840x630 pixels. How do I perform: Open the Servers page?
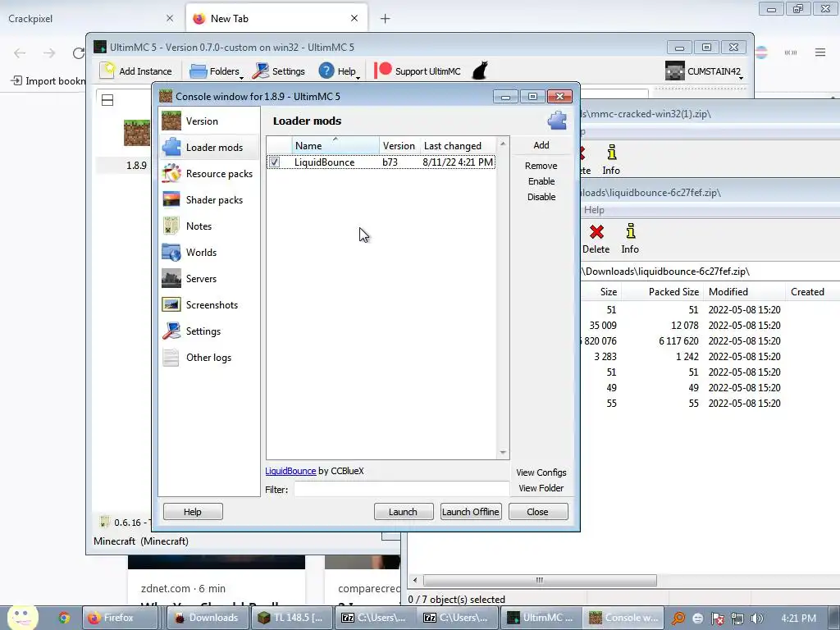coord(209,279)
